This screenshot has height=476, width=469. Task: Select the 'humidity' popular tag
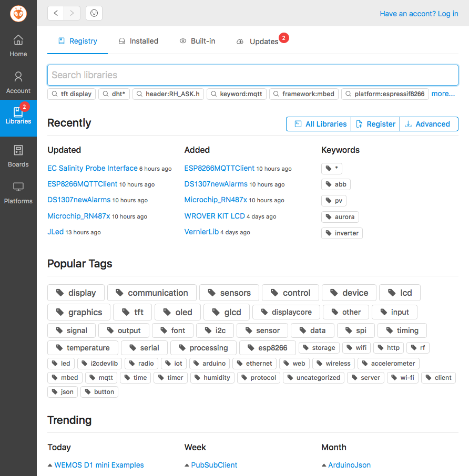(212, 378)
